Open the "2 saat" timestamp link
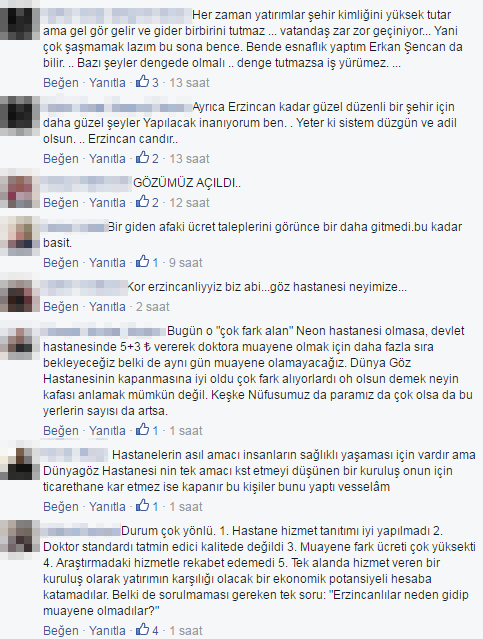This screenshot has height=639, width=483. tap(152, 306)
